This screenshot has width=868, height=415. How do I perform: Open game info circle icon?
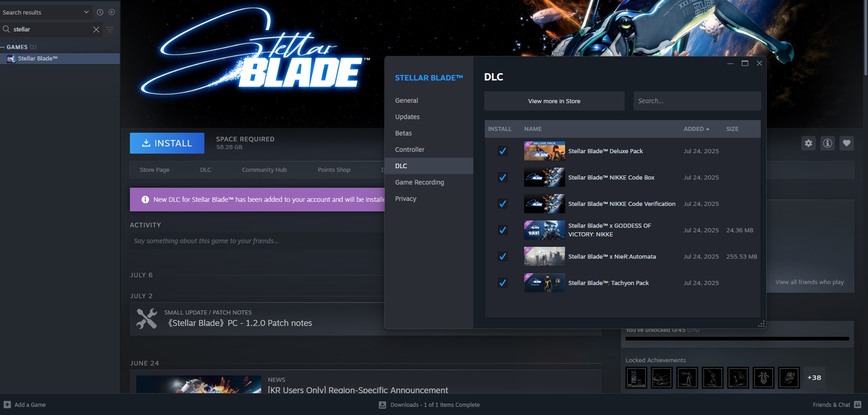[828, 143]
